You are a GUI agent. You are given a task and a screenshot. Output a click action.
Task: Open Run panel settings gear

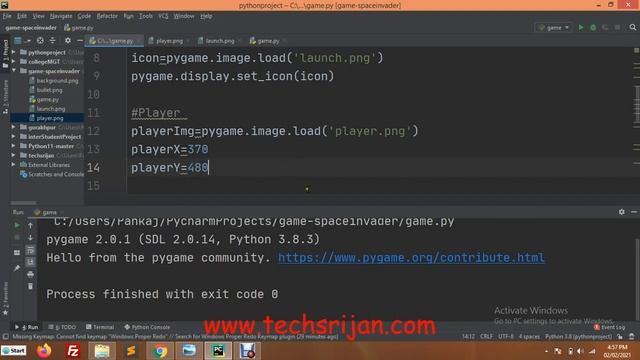(622, 212)
